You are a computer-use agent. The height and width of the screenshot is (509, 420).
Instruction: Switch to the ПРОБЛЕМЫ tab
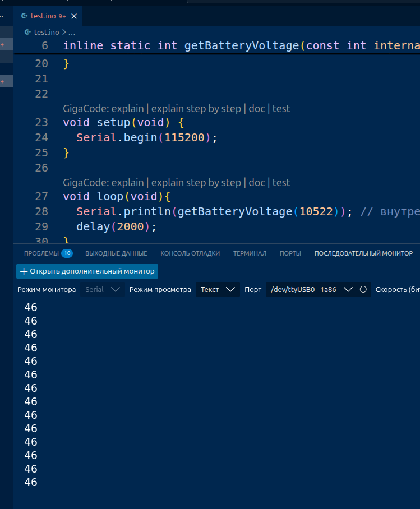[41, 253]
